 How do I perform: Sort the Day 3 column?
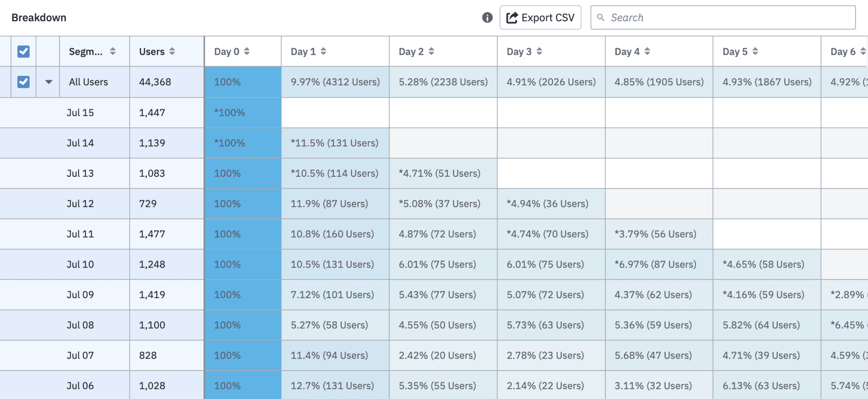539,51
